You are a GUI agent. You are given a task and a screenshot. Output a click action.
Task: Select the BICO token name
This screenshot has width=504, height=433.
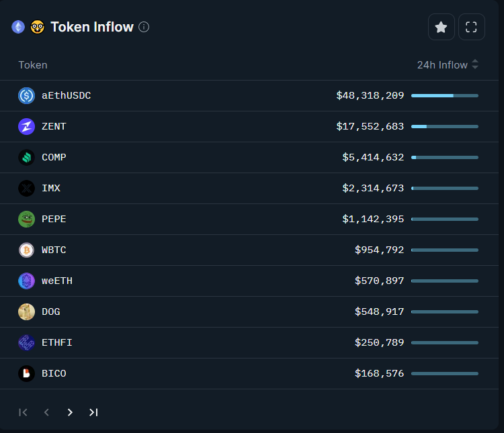54,374
